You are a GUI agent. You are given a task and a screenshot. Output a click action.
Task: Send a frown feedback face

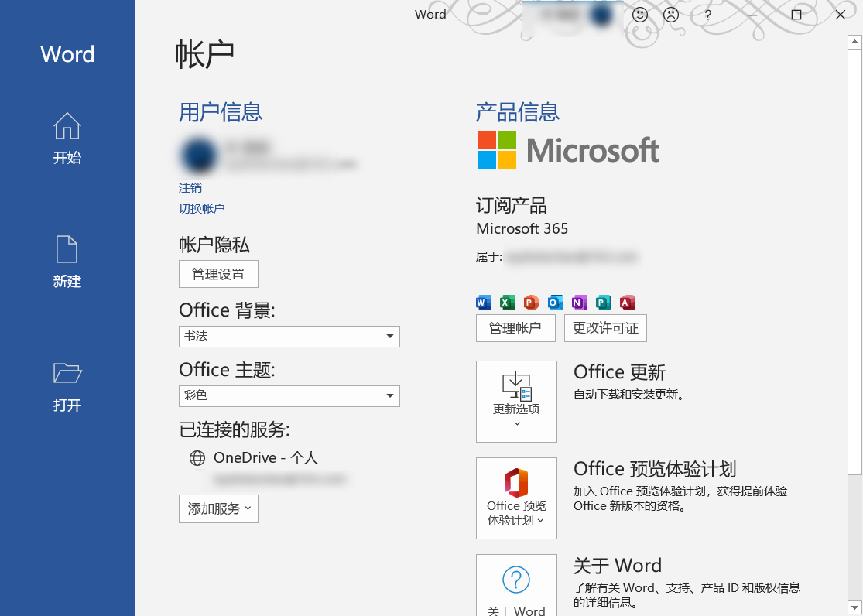pyautogui.click(x=671, y=15)
